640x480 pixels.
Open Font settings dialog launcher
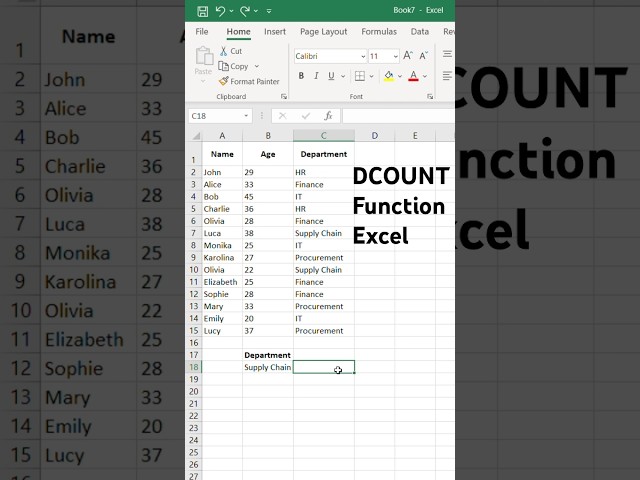click(x=430, y=97)
